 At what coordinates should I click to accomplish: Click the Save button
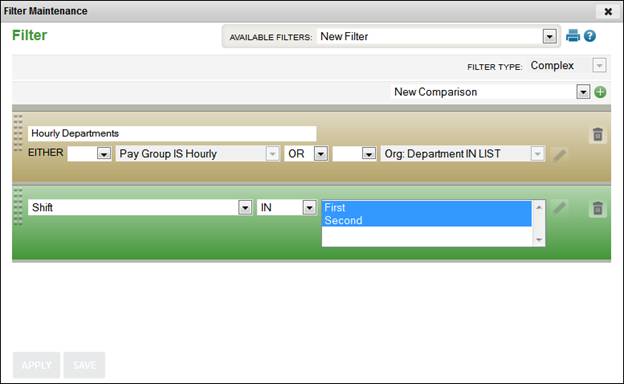[x=84, y=365]
